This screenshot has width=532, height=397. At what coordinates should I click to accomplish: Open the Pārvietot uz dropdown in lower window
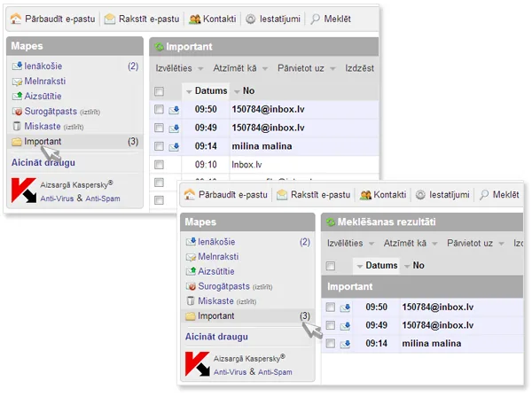[x=475, y=244]
